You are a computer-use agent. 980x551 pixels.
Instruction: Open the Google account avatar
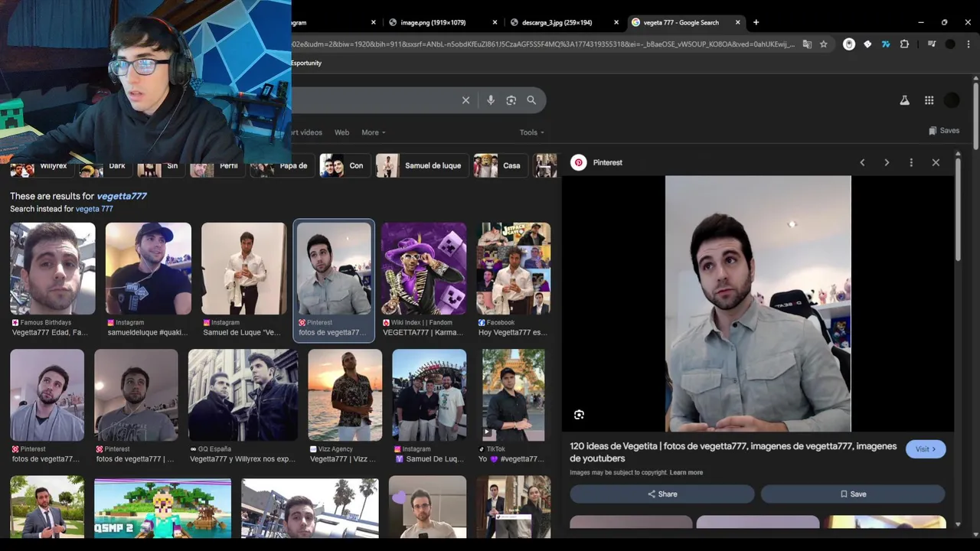(x=952, y=100)
